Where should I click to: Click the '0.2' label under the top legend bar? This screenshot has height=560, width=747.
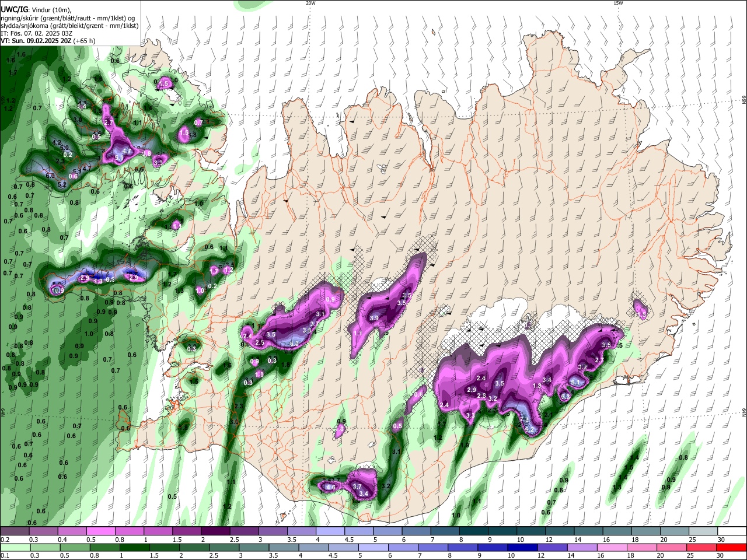[x=4, y=540]
